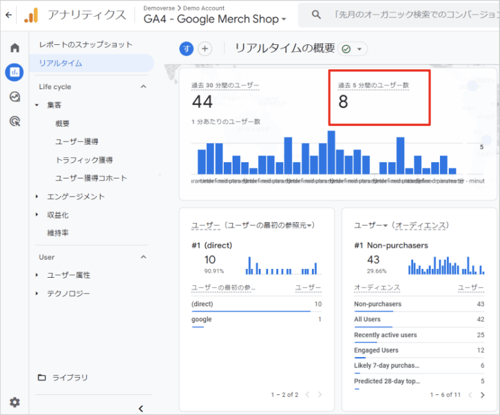Open the 概要 report under 集客
This screenshot has height=415, width=500.
[x=62, y=123]
